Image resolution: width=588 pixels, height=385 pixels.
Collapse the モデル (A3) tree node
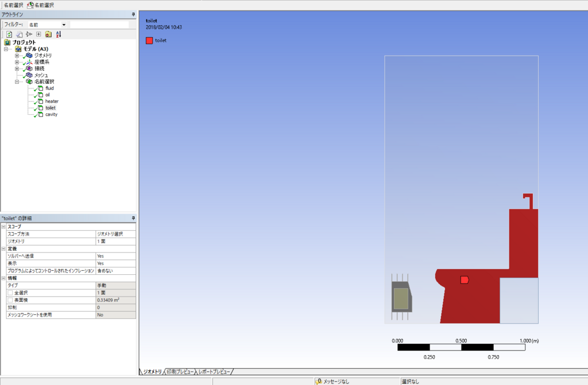[6, 49]
